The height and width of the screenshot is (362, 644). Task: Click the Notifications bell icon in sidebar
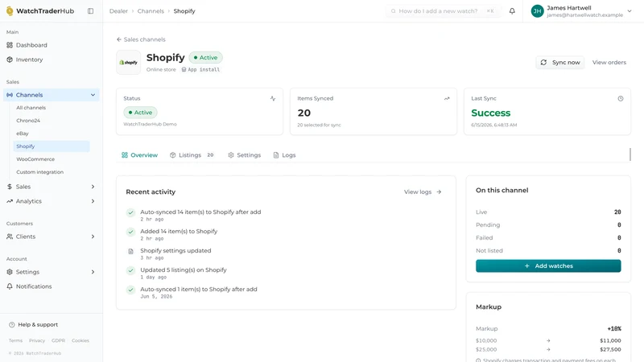click(10, 286)
